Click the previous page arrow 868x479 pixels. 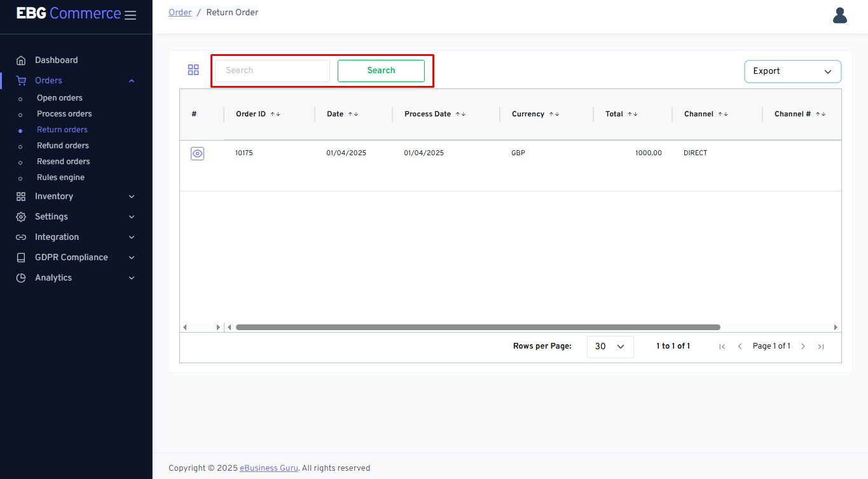point(740,347)
